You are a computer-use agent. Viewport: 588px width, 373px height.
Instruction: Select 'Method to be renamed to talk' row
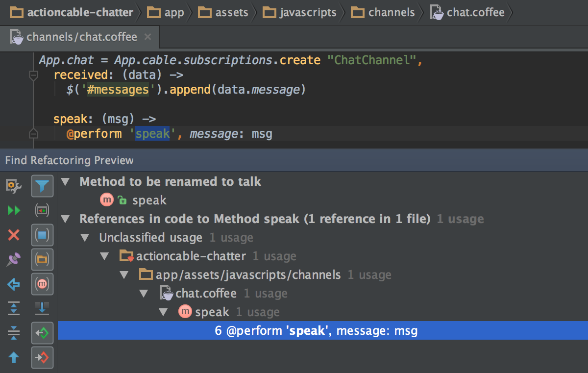[171, 182]
